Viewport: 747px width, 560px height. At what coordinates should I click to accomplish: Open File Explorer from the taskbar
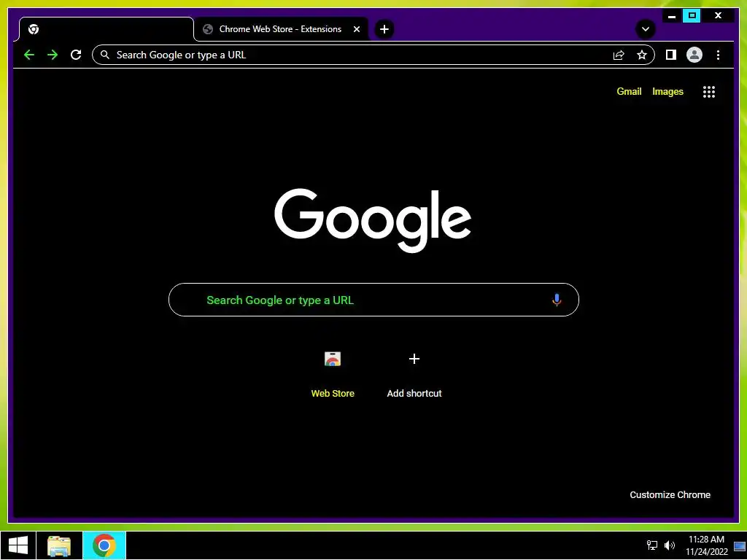tap(59, 545)
